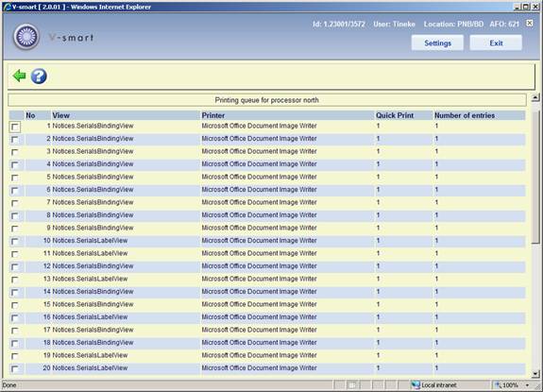Click Notices.SerialsLabelView in row 16

point(90,316)
